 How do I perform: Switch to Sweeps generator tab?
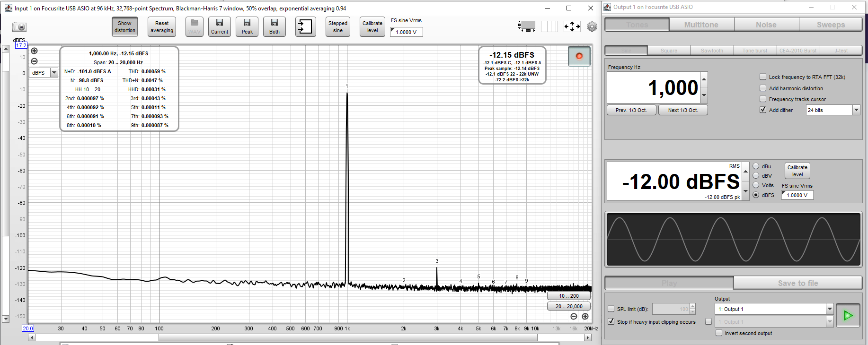[831, 25]
